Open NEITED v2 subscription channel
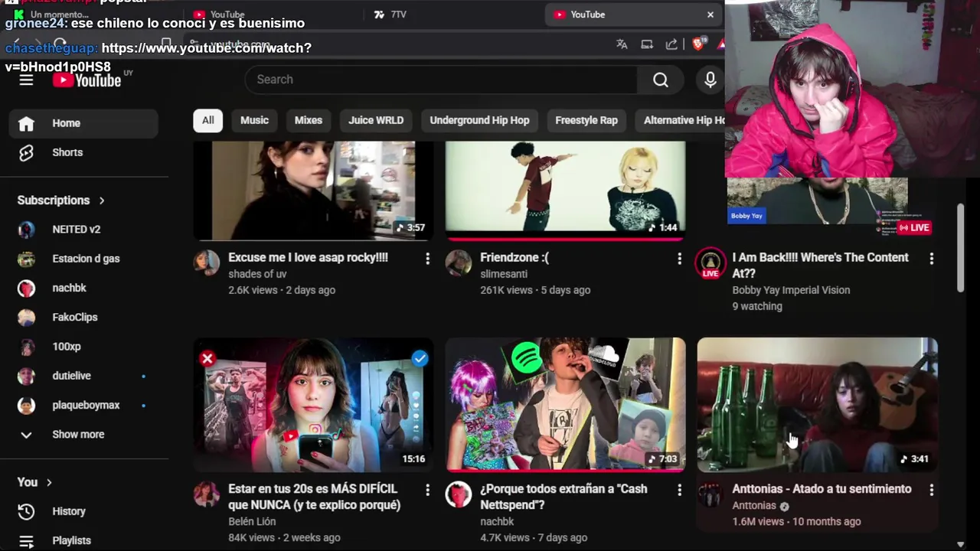Image resolution: width=980 pixels, height=551 pixels. tap(83, 230)
